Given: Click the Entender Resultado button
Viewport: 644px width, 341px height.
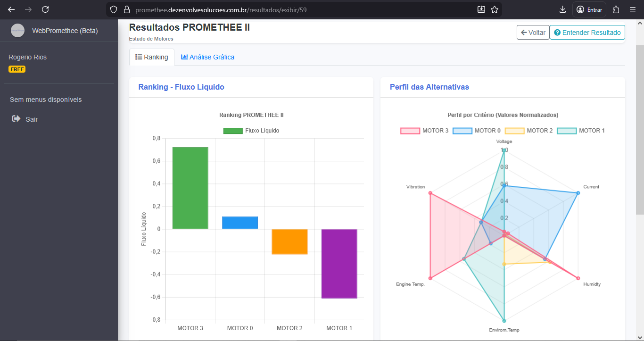Looking at the screenshot, I should click(x=587, y=33).
